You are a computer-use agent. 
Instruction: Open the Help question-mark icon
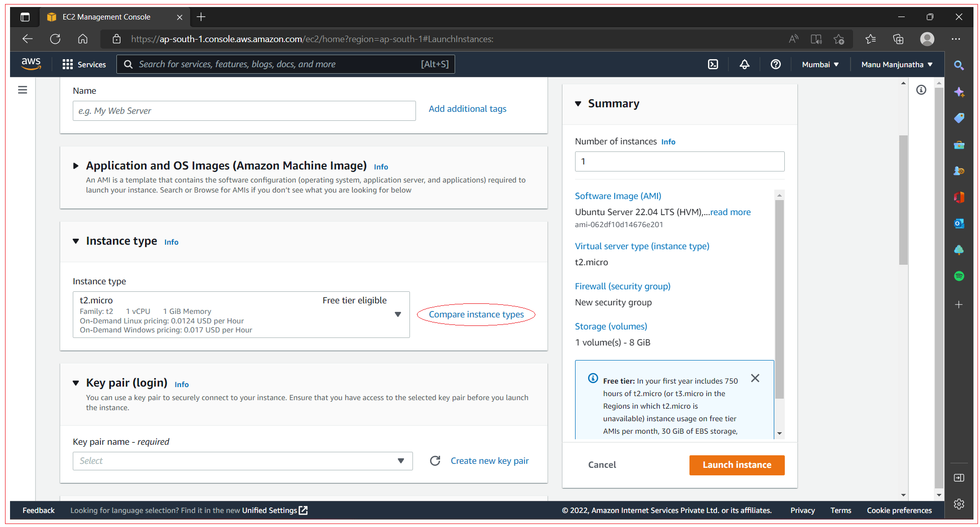click(x=776, y=64)
